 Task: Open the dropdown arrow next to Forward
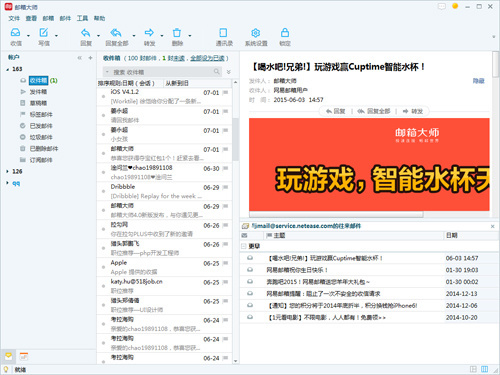[x=162, y=35]
